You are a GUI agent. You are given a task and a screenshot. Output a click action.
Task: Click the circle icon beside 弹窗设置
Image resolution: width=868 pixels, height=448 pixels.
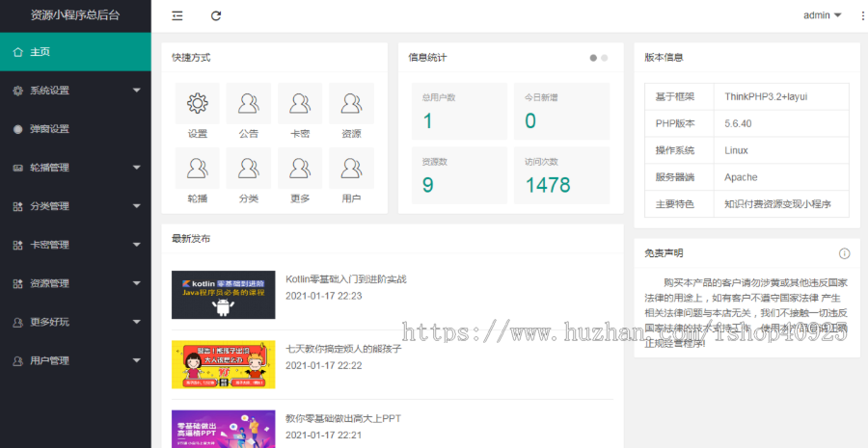click(17, 129)
